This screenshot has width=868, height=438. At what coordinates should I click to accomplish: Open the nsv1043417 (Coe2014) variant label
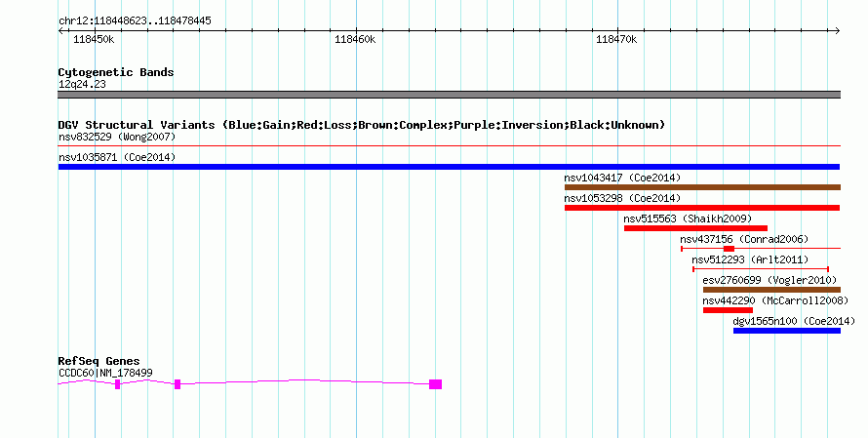coord(622,178)
